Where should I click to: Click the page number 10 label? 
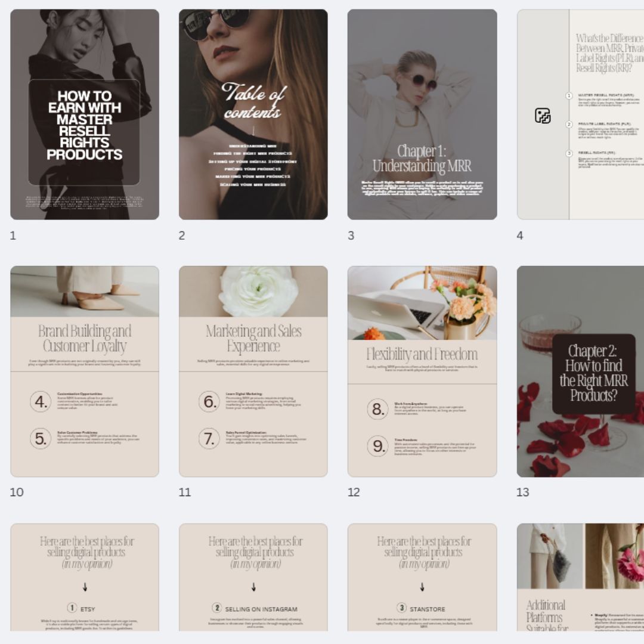click(17, 492)
